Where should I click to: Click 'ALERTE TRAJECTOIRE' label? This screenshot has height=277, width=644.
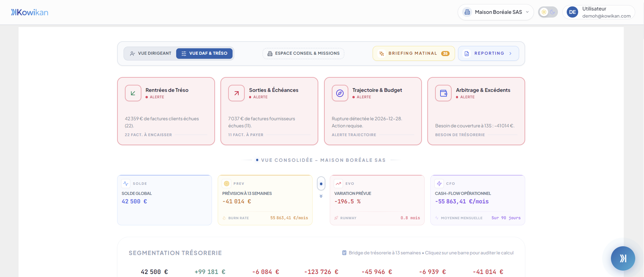coord(354,135)
